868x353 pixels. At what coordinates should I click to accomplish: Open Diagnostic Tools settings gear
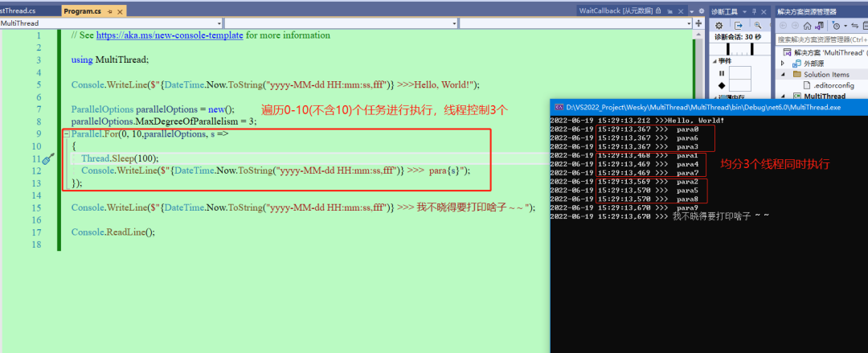point(719,26)
